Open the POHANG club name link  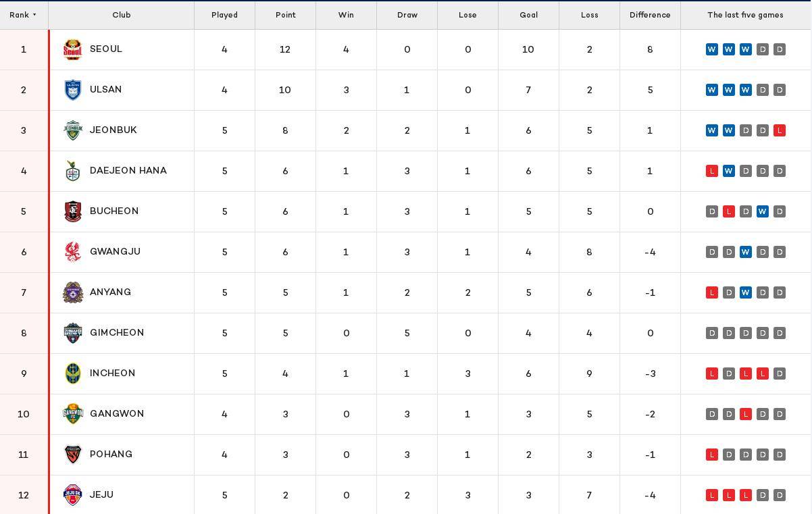(x=111, y=455)
